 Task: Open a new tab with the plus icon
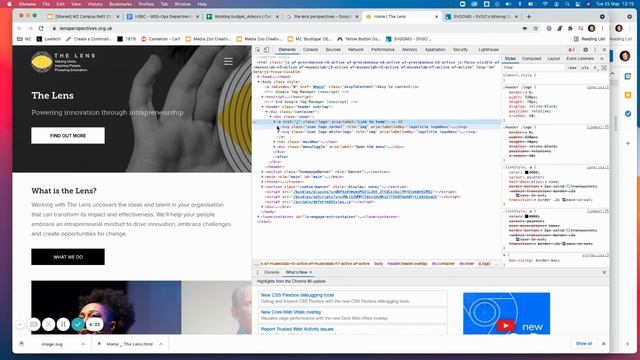(529, 17)
